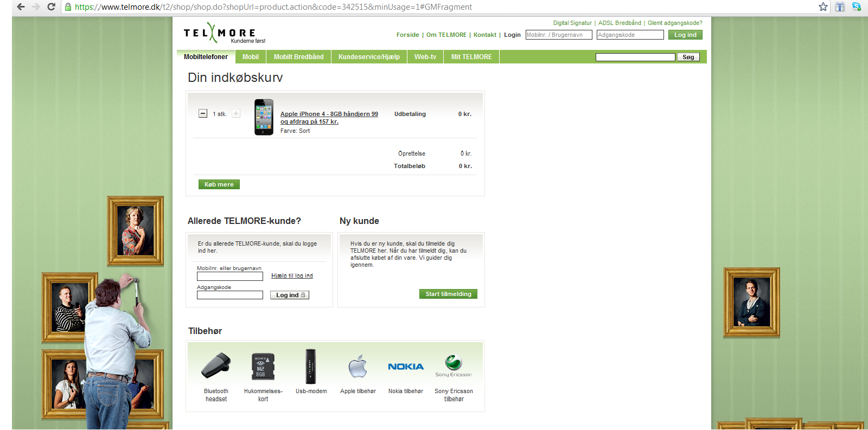The width and height of the screenshot is (868, 430).
Task: Click the Start tilmelding button
Action: click(448, 294)
